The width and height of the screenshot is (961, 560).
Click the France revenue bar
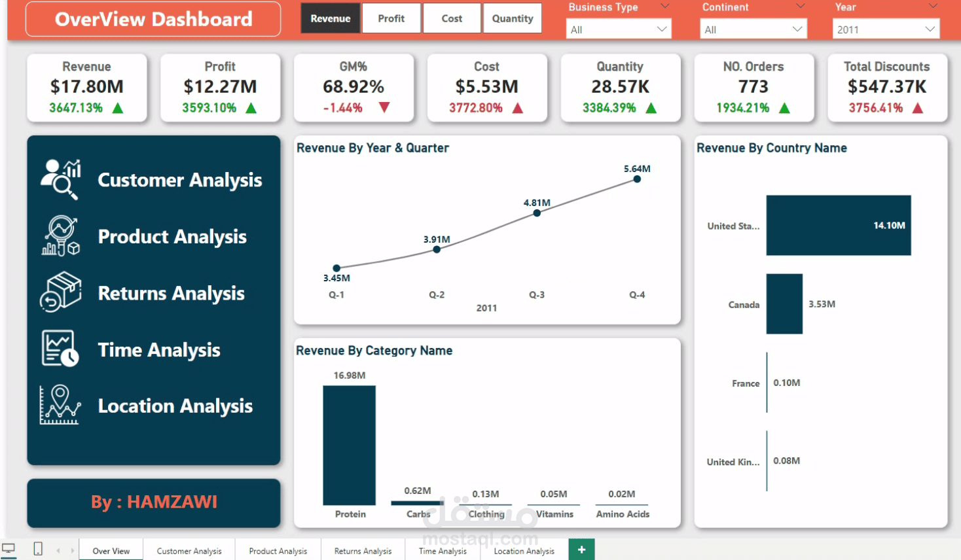pos(767,382)
